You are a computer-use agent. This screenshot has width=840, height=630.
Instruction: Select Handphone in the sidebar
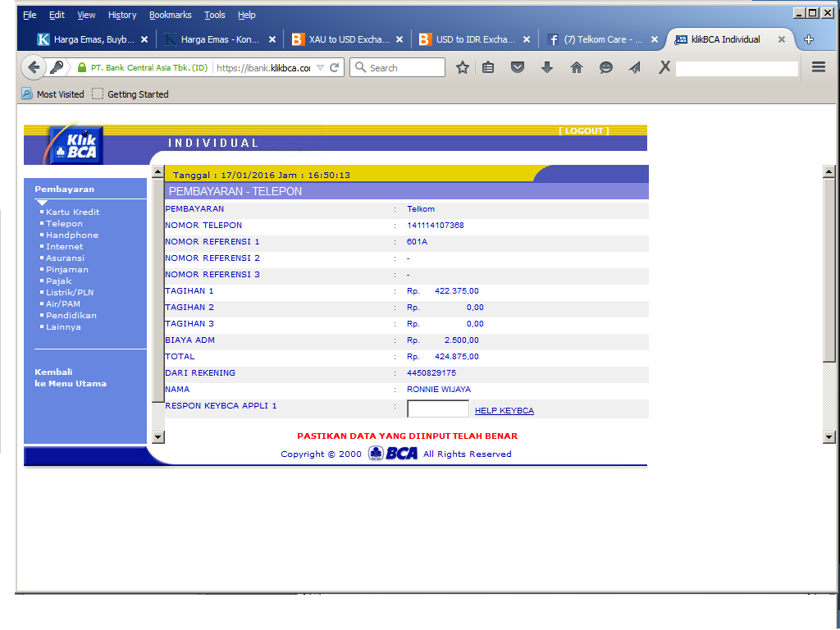72,235
